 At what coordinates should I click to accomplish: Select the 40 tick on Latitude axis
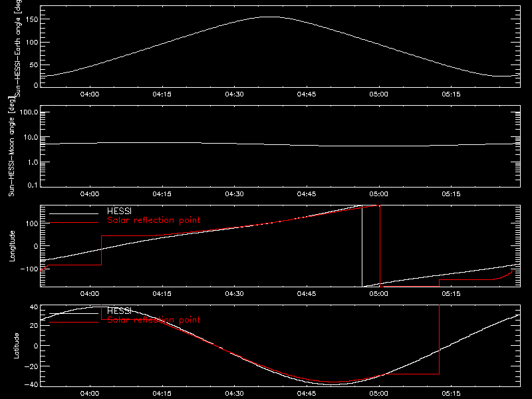pyautogui.click(x=34, y=307)
